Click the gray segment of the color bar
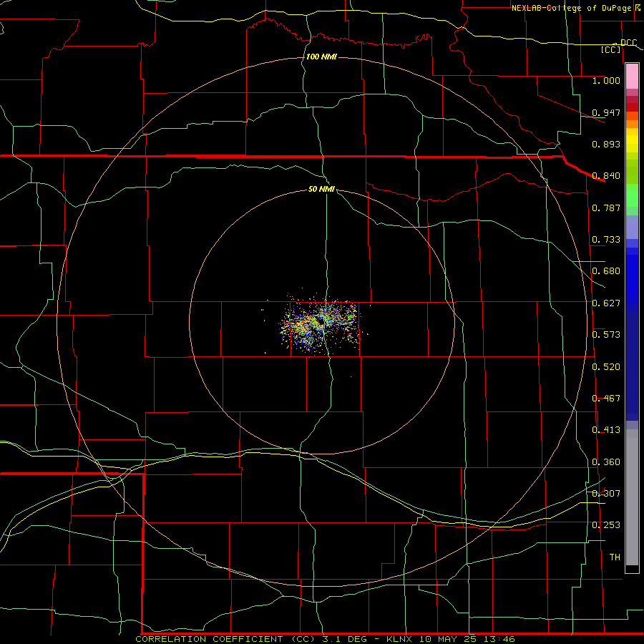The width and height of the screenshot is (644, 644). click(632, 497)
